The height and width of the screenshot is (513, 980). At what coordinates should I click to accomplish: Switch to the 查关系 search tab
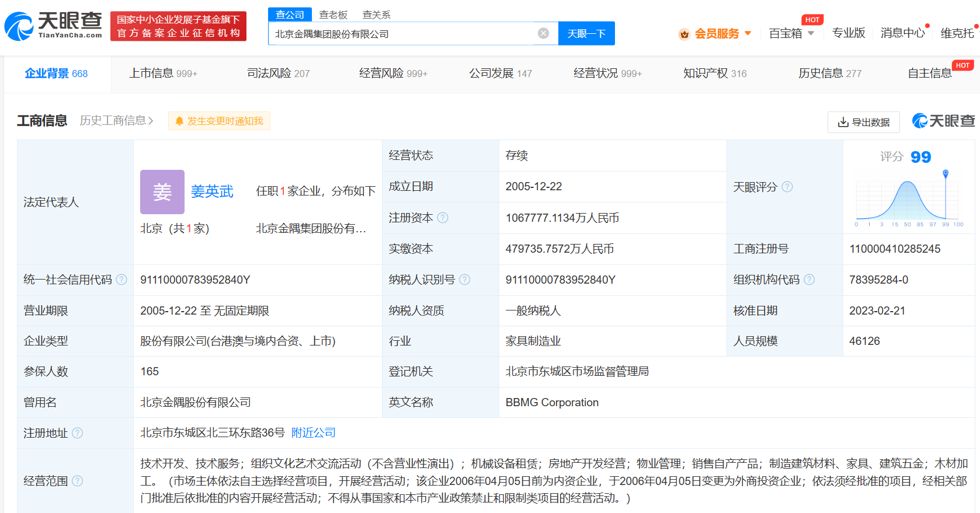[376, 15]
